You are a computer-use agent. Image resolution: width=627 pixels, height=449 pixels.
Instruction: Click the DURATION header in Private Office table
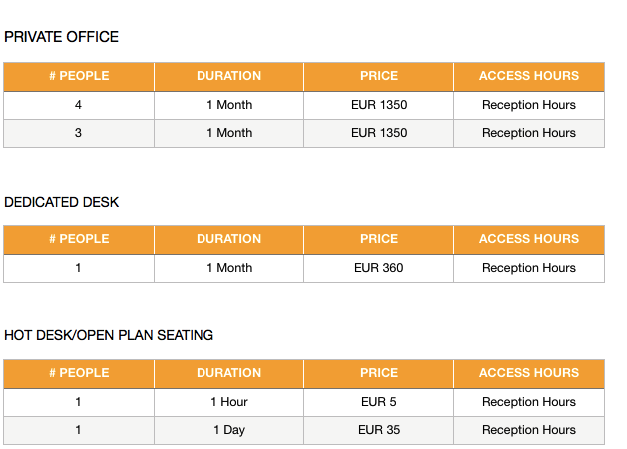(229, 76)
